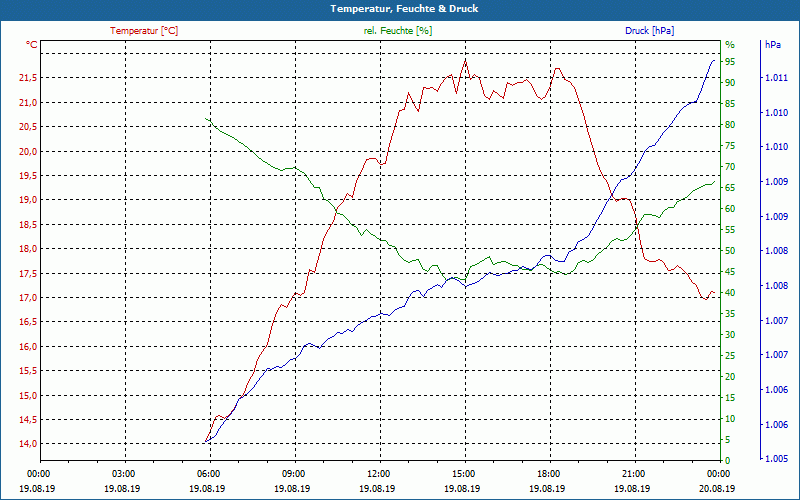Click the "18:00" time axis label
The height and width of the screenshot is (500, 800).
[x=548, y=474]
